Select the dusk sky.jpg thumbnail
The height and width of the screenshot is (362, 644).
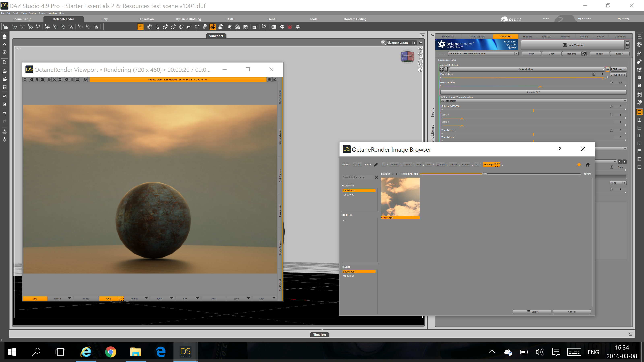[400, 197]
